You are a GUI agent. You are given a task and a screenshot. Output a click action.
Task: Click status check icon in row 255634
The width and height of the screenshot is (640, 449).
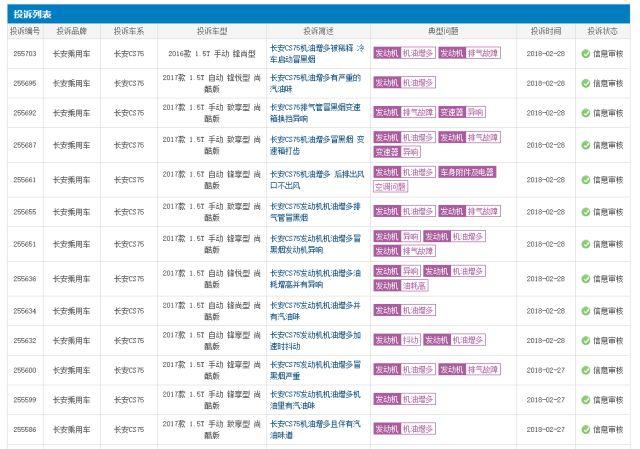coord(587,311)
